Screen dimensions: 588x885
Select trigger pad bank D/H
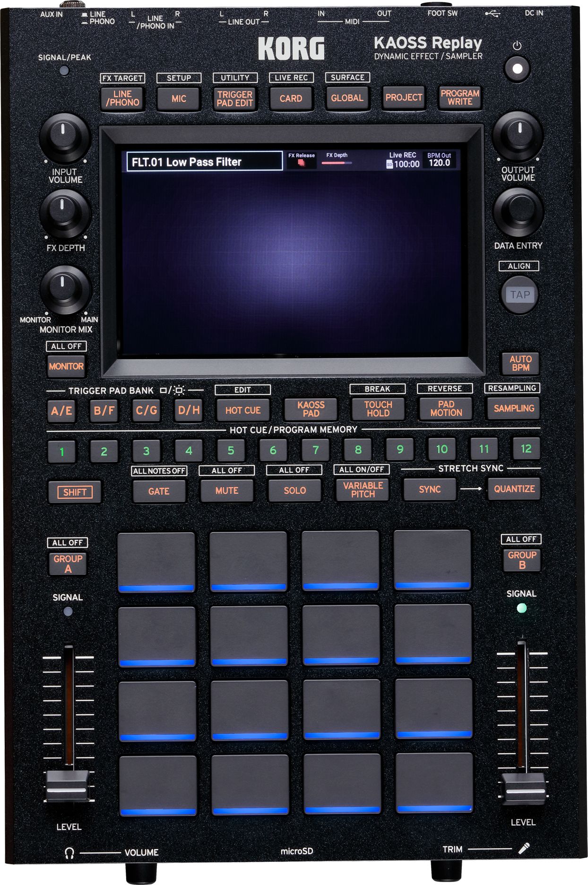pyautogui.click(x=189, y=410)
